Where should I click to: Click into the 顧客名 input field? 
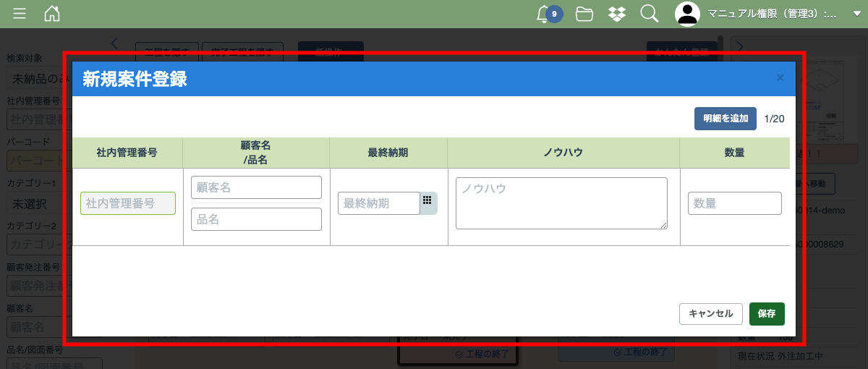[256, 187]
